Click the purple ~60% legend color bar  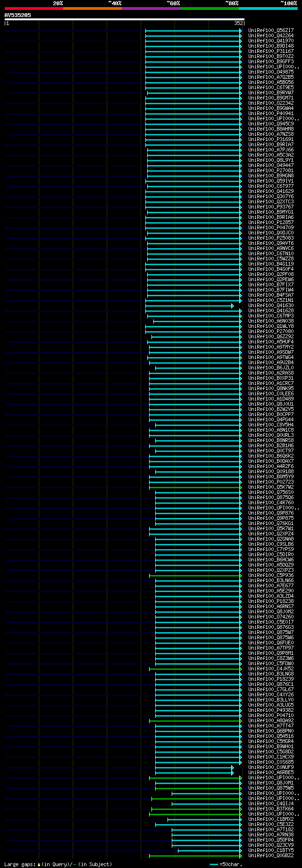(151, 8)
